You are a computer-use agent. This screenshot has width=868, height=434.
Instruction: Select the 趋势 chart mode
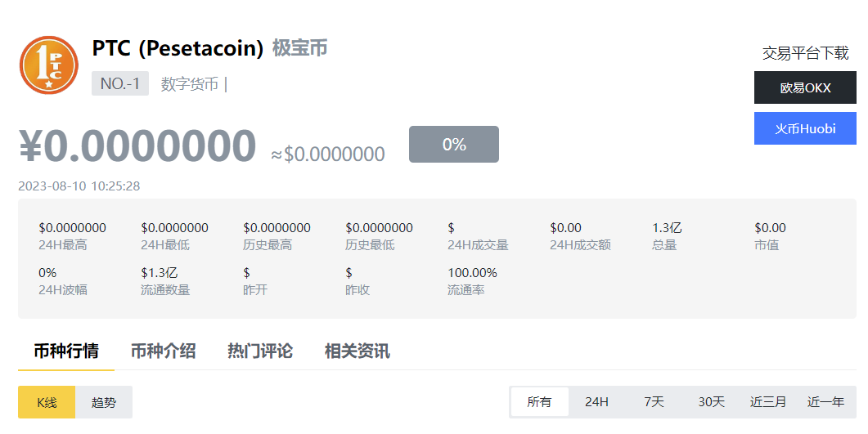[x=104, y=402]
